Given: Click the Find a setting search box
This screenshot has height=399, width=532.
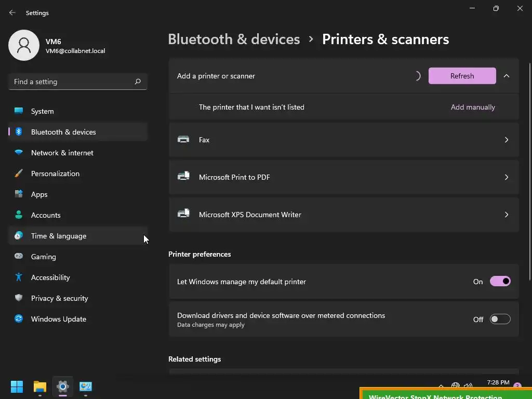Looking at the screenshot, I should [73, 82].
